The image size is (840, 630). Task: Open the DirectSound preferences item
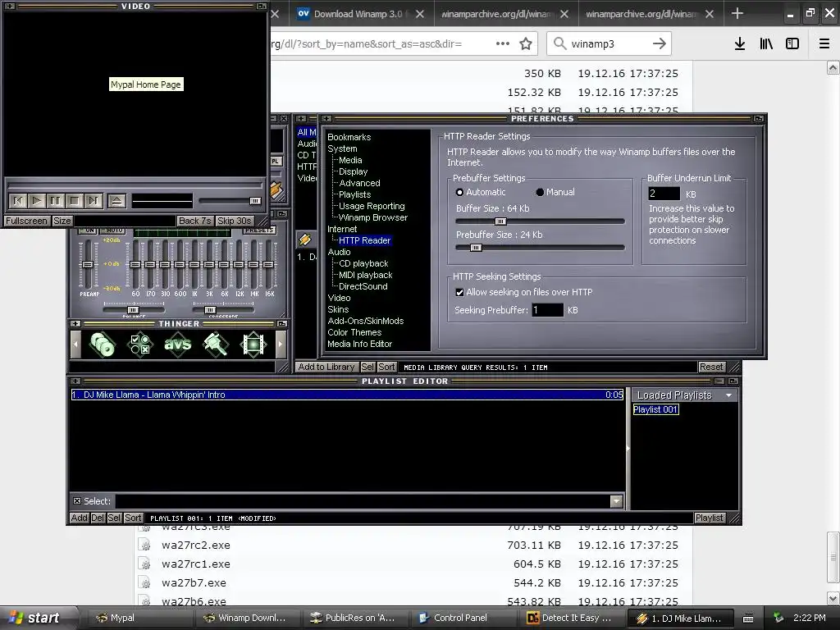coord(363,286)
